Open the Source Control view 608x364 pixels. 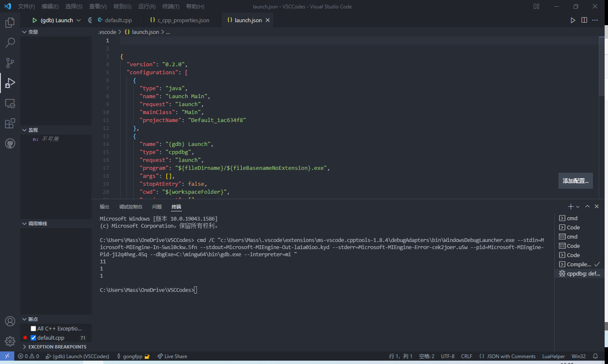(x=10, y=62)
